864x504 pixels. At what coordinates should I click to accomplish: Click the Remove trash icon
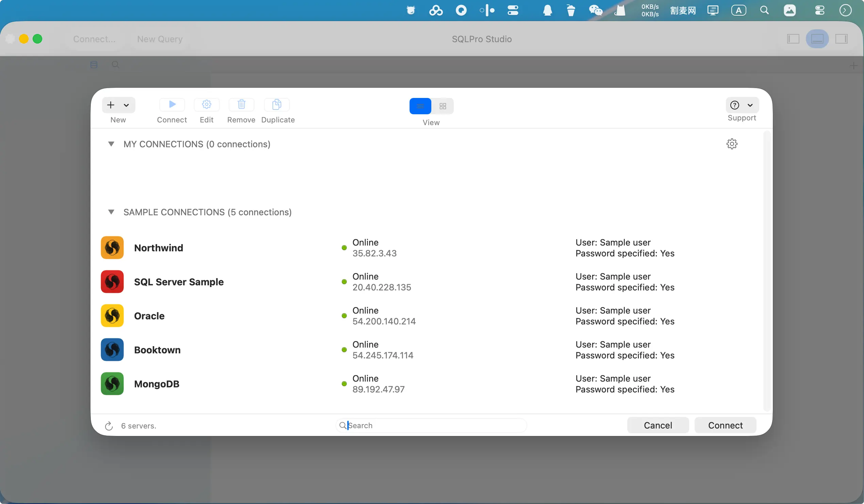pyautogui.click(x=242, y=104)
